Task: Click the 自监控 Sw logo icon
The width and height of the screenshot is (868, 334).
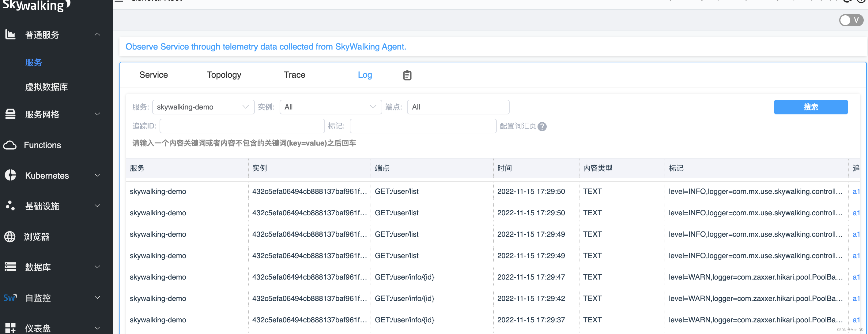Action: pyautogui.click(x=10, y=298)
